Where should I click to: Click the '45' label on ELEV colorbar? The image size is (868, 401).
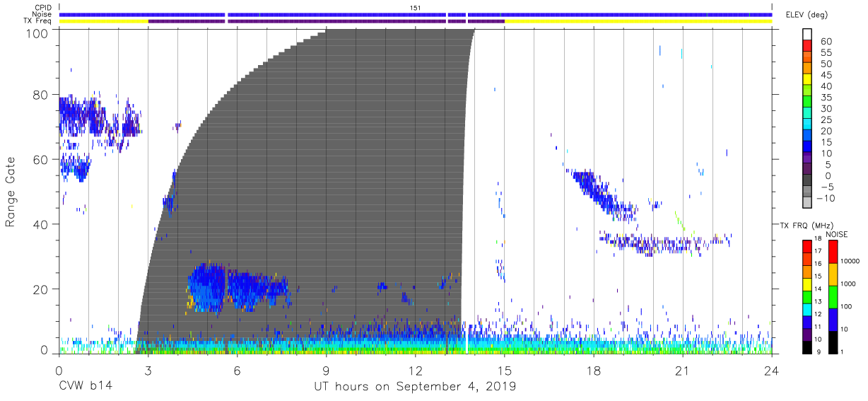(x=826, y=75)
